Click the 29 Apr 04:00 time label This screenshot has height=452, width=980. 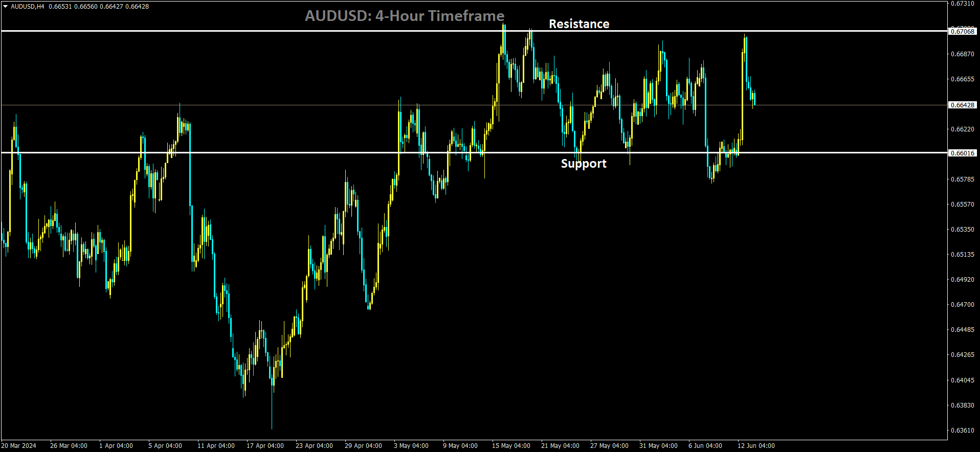[363, 446]
